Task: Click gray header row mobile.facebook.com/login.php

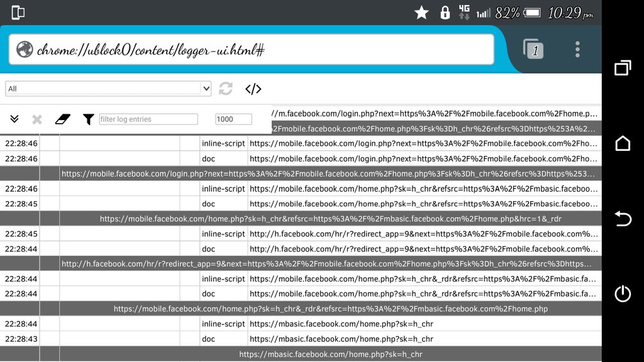Action: (301, 173)
